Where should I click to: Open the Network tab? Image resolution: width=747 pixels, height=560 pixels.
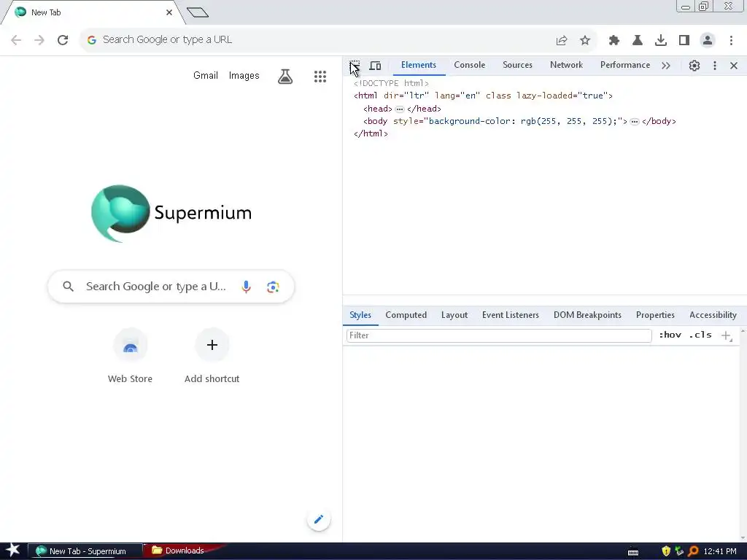pyautogui.click(x=566, y=65)
